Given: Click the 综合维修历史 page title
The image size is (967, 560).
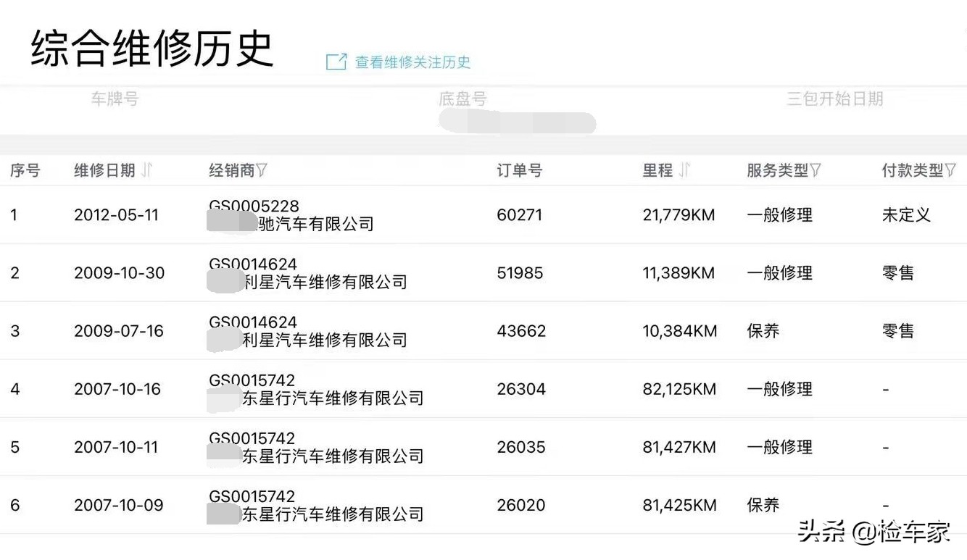Looking at the screenshot, I should click(152, 49).
